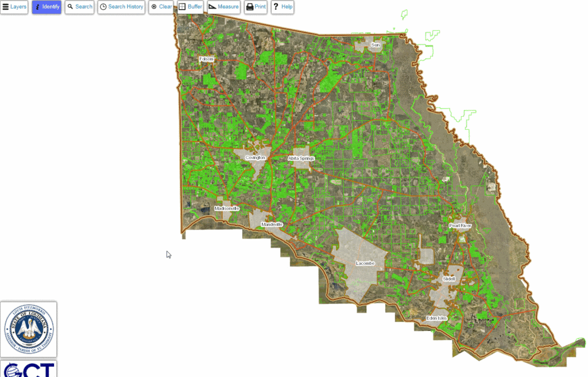Select the Measure tool

pyautogui.click(x=223, y=6)
